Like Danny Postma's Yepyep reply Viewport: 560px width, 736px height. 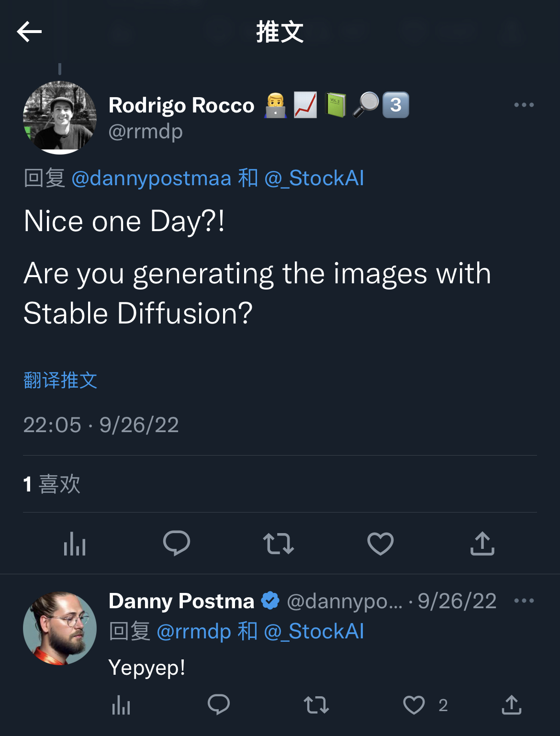pos(414,705)
